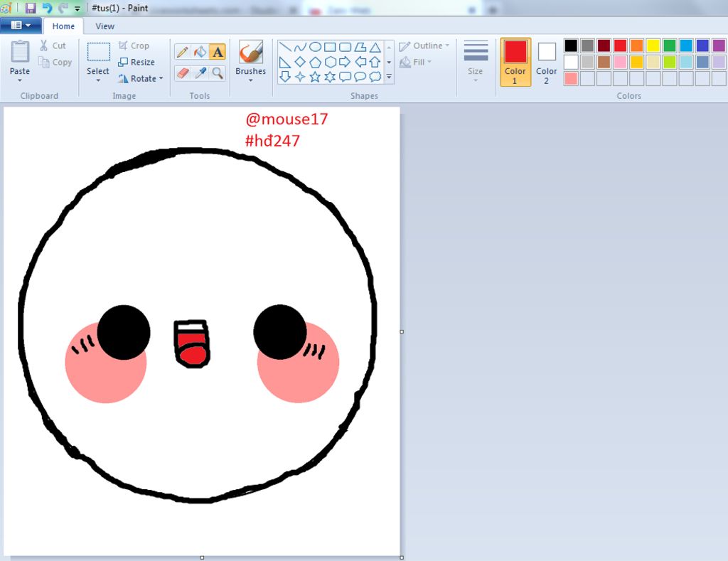Click the Resize button
Screen dimensions: 728x561
click(136, 62)
